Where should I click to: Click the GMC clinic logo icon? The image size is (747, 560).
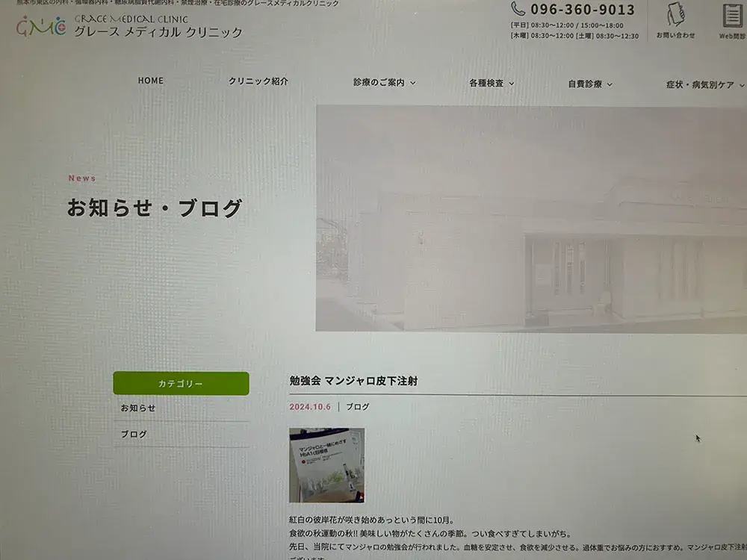tap(41, 26)
